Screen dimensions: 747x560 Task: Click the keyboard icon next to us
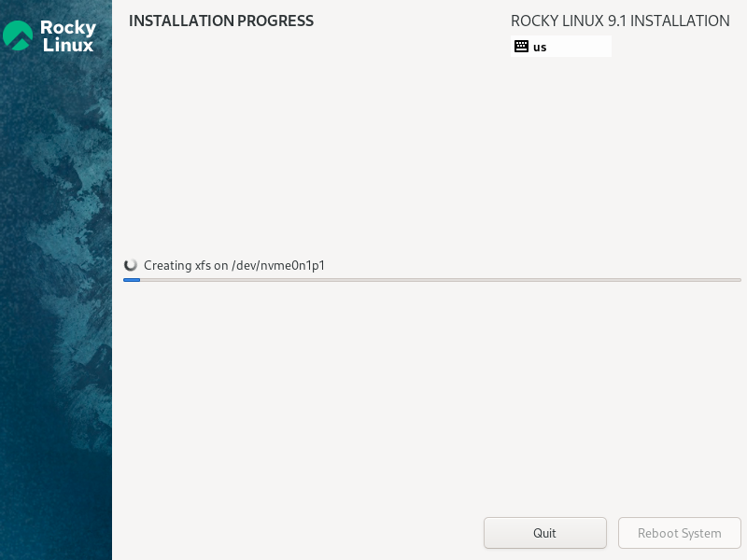(x=521, y=47)
